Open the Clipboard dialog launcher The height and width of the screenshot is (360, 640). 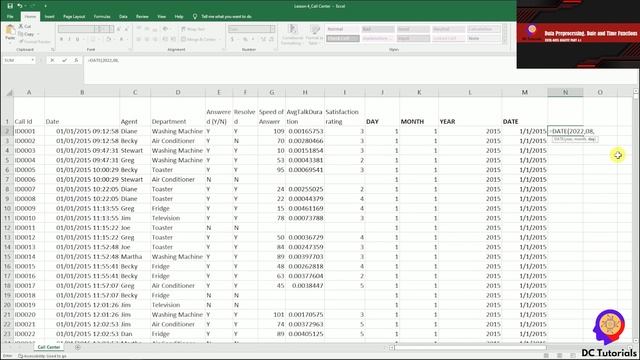pos(53,49)
